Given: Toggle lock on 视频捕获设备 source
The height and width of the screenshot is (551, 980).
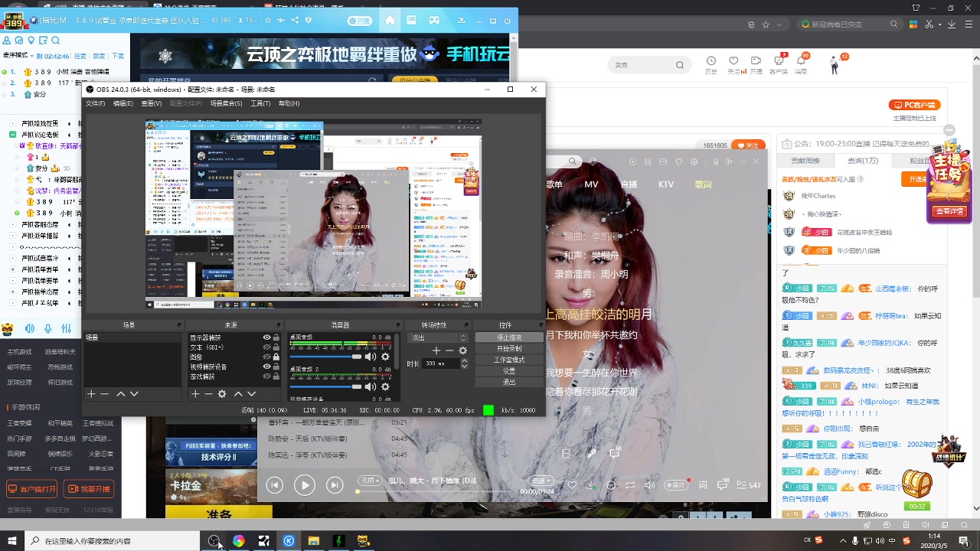Looking at the screenshot, I should 276,367.
